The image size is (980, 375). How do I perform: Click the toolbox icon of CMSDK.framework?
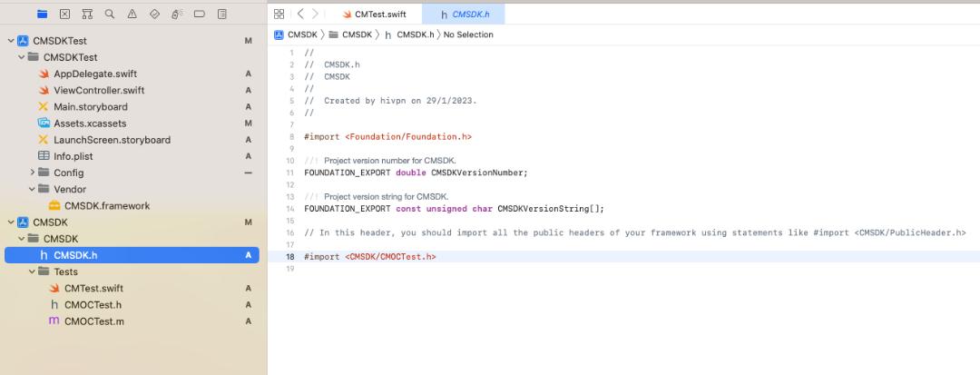(x=54, y=205)
